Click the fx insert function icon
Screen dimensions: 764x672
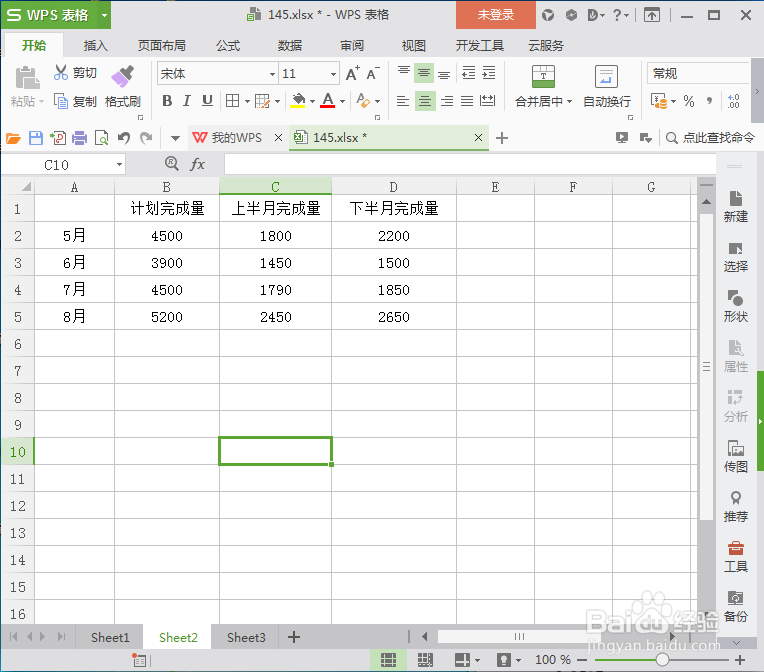tap(197, 164)
